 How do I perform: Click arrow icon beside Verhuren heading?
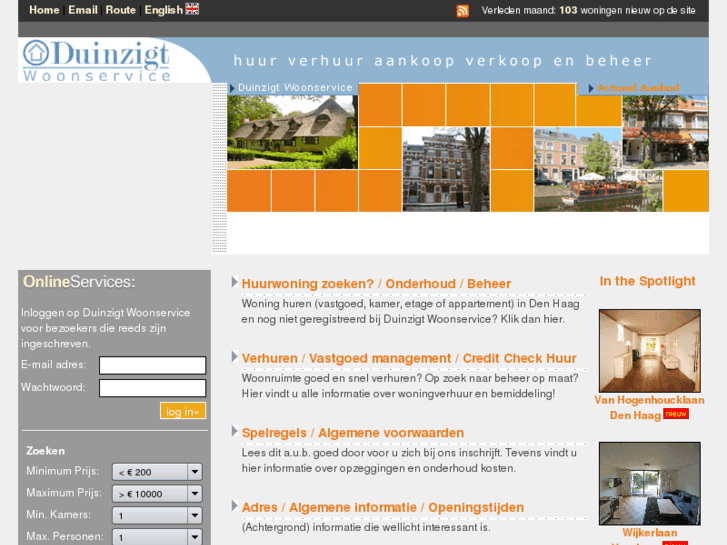[x=235, y=357]
